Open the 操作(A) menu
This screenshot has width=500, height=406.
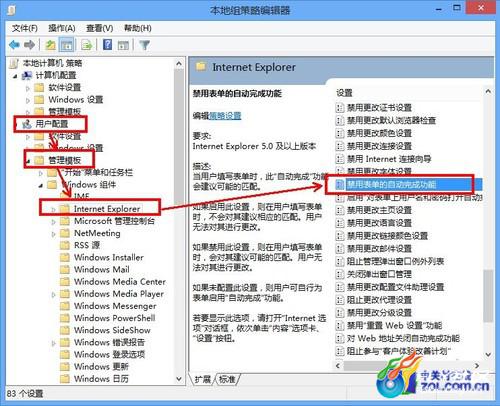(62, 28)
